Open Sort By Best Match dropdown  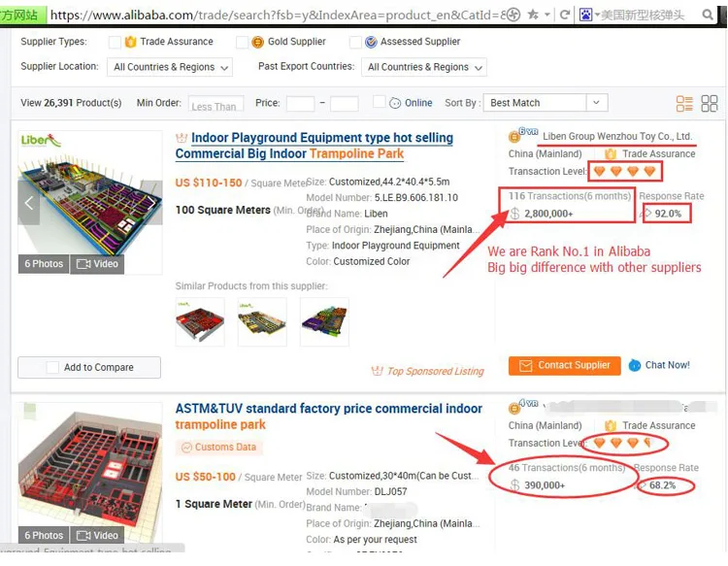tap(546, 103)
